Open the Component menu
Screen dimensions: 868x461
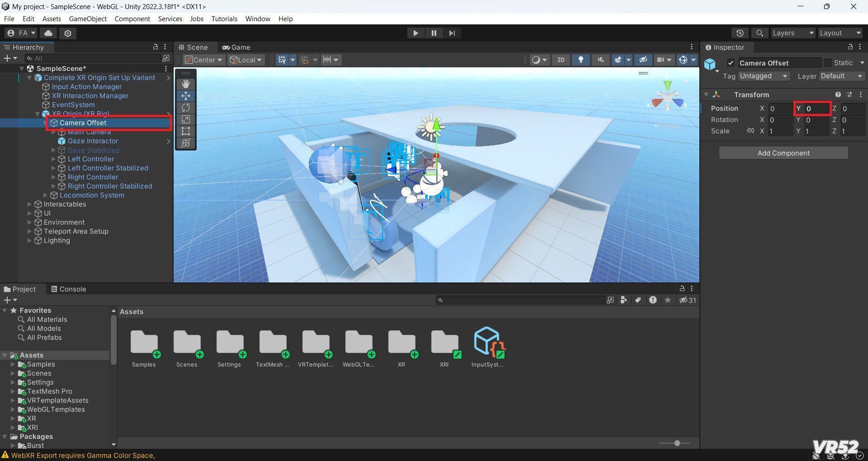(132, 19)
